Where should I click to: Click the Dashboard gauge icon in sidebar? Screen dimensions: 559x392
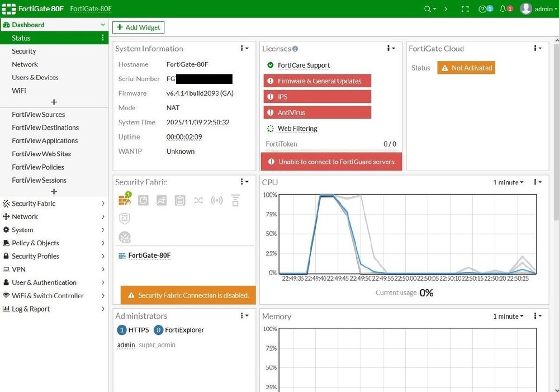click(6, 25)
